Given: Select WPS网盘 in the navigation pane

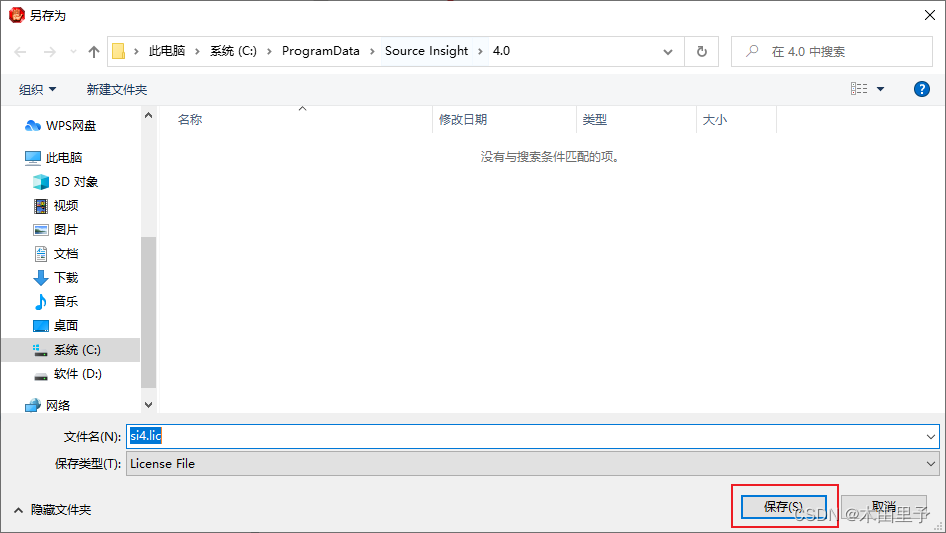Looking at the screenshot, I should pos(60,126).
